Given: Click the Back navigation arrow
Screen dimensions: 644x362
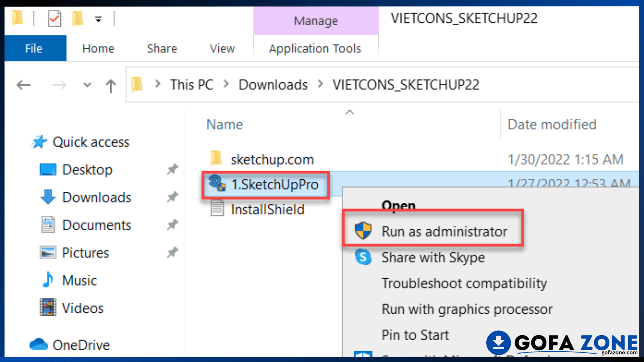Looking at the screenshot, I should tap(23, 85).
